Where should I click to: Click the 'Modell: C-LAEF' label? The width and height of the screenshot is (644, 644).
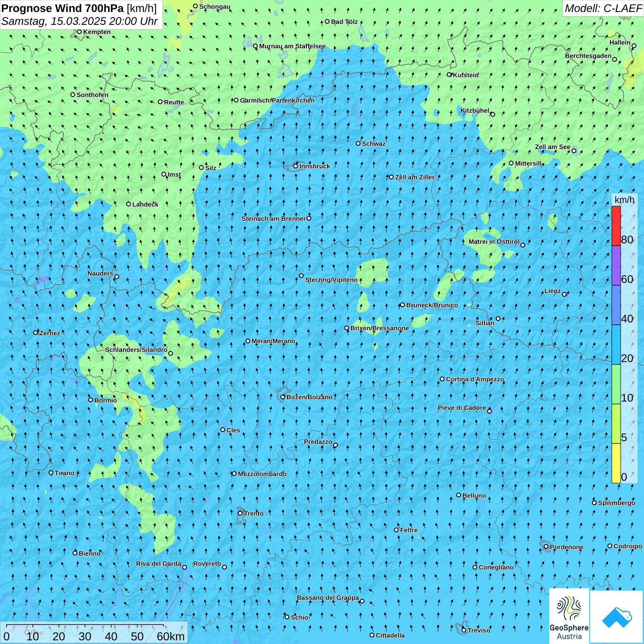(603, 8)
